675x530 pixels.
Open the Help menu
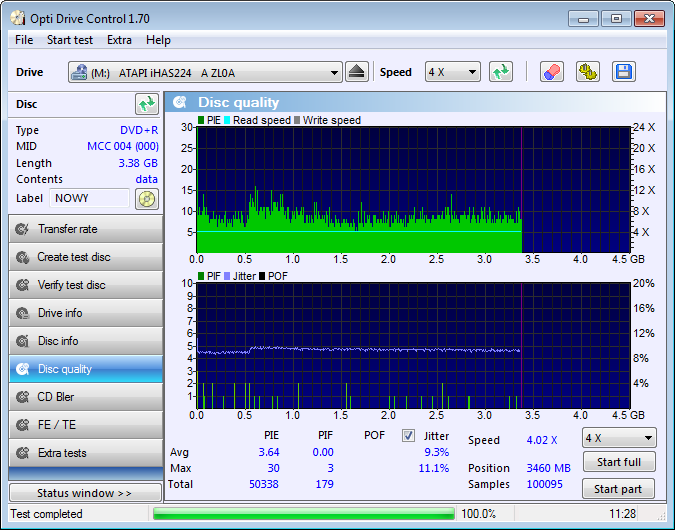(158, 40)
